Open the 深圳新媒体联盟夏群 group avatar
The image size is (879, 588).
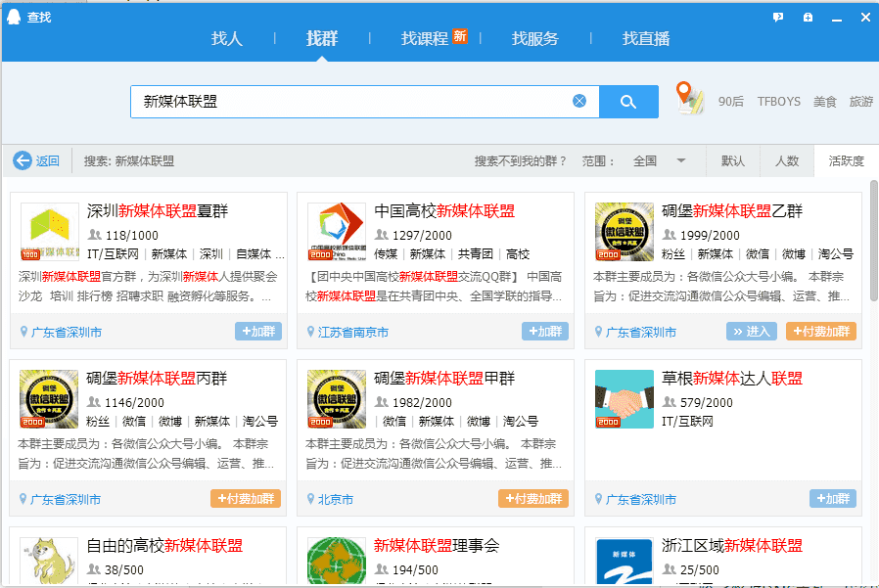point(49,233)
